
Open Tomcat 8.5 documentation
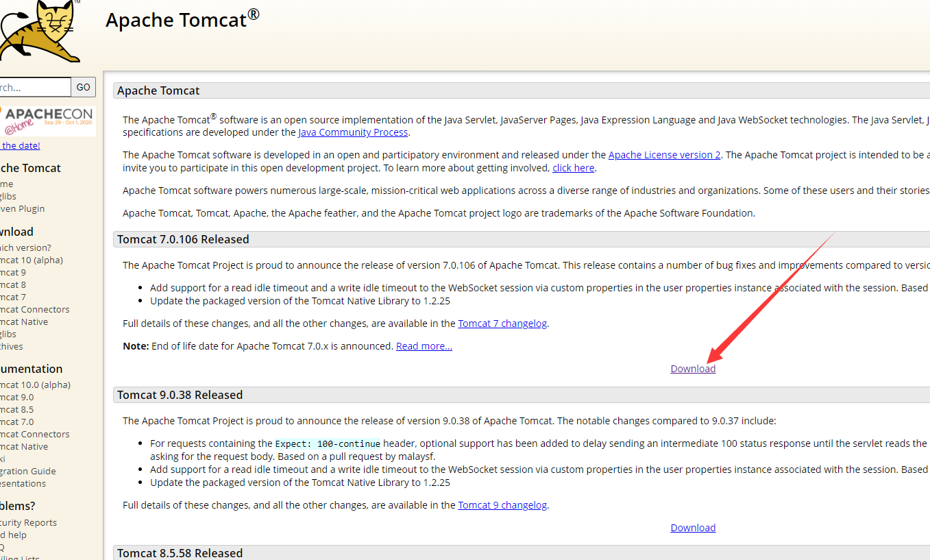click(16, 409)
